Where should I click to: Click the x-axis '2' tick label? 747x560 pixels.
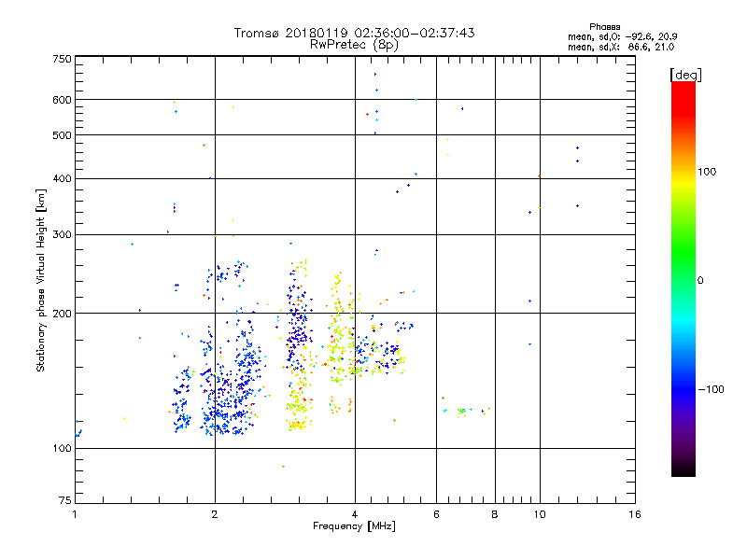click(215, 514)
